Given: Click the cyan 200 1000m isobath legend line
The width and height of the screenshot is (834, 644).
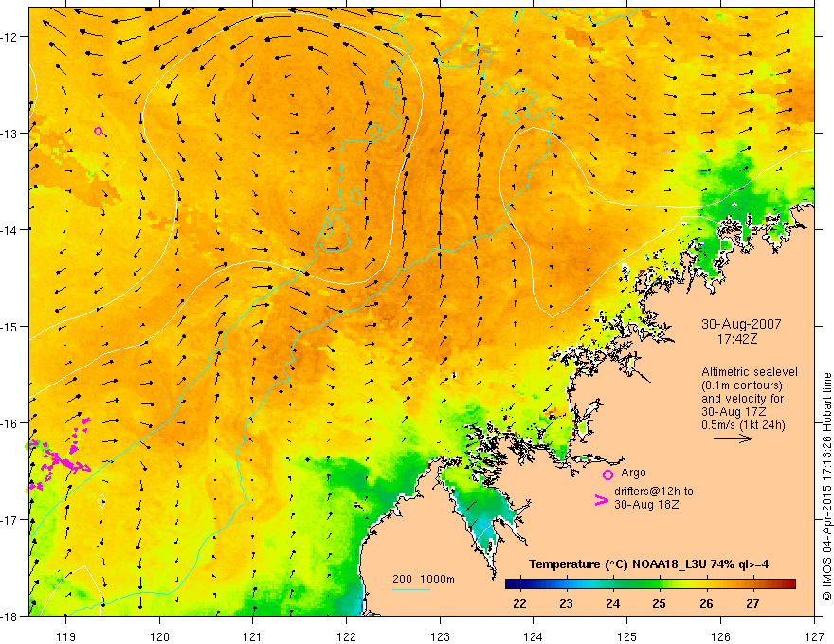Looking at the screenshot, I should point(411,589).
